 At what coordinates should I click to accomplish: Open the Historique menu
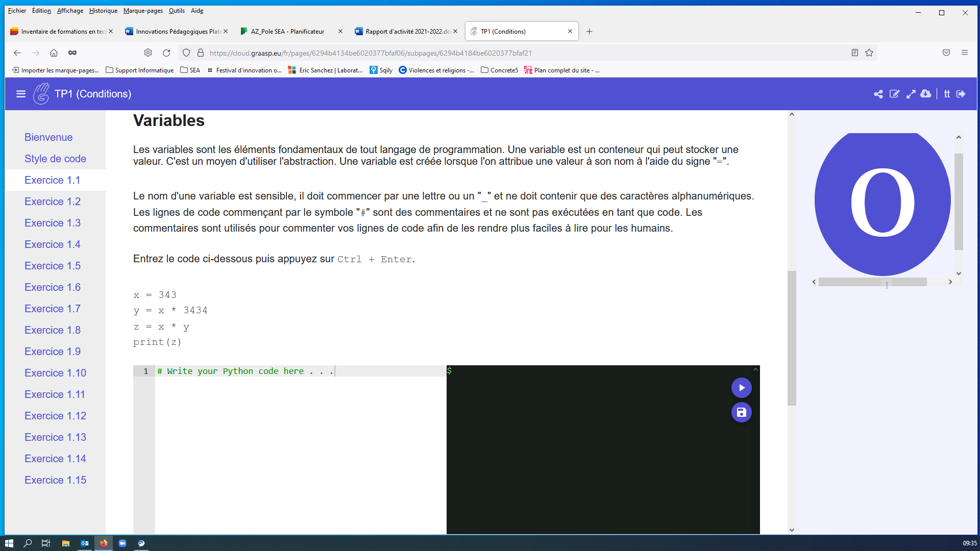[x=103, y=11]
